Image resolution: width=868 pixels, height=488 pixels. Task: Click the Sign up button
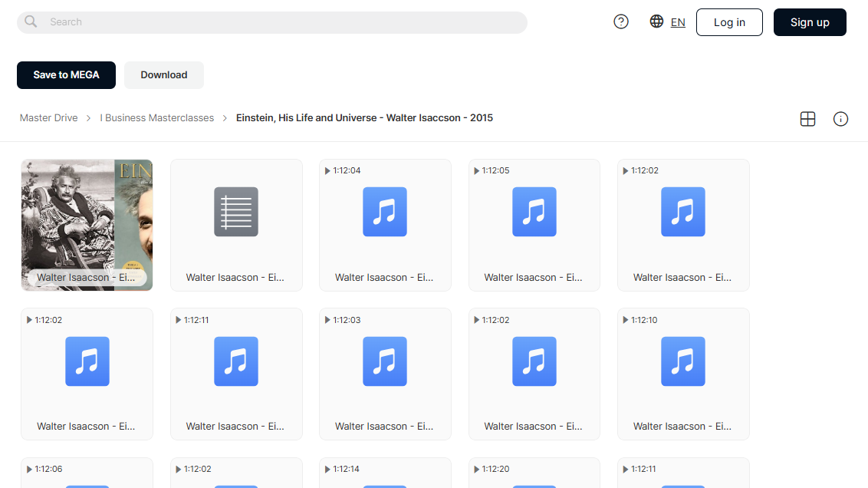809,22
